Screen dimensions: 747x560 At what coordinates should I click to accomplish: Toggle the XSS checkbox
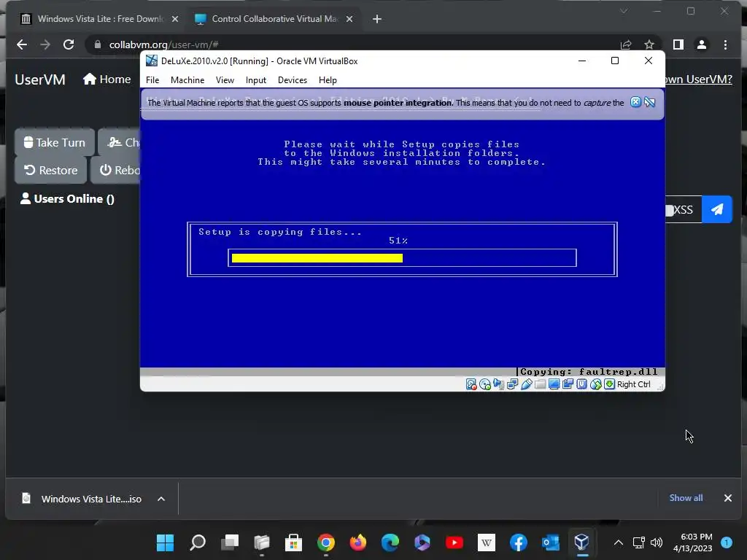(x=670, y=210)
